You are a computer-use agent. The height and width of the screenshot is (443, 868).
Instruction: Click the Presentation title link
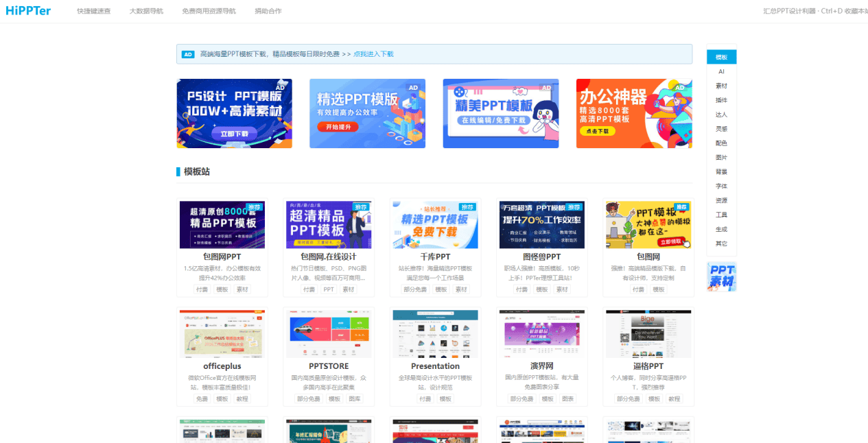[435, 366]
